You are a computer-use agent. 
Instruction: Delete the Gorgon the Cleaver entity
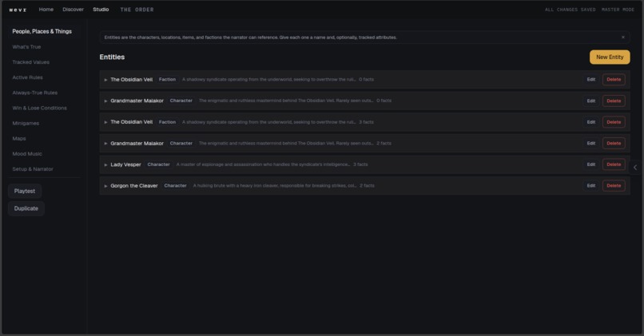pos(614,186)
